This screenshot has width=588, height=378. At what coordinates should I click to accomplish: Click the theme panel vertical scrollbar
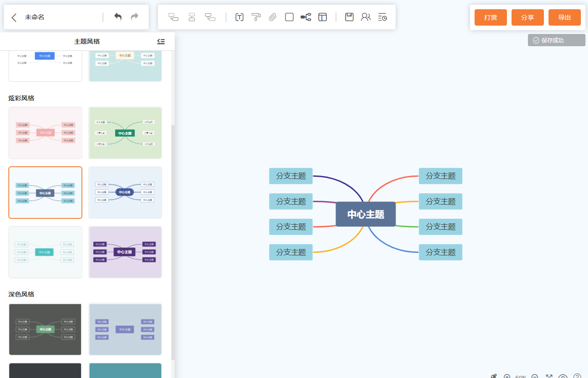click(x=173, y=243)
